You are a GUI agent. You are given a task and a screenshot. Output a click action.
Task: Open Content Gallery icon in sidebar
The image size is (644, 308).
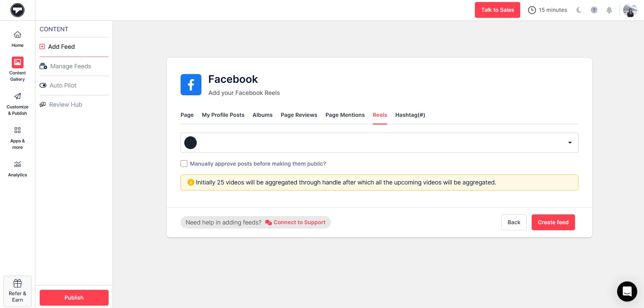coord(17,63)
